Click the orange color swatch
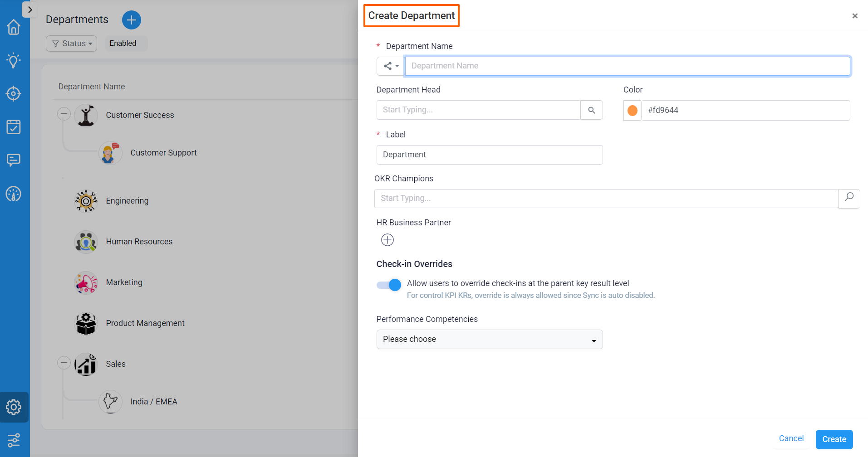The width and height of the screenshot is (868, 457). click(632, 110)
